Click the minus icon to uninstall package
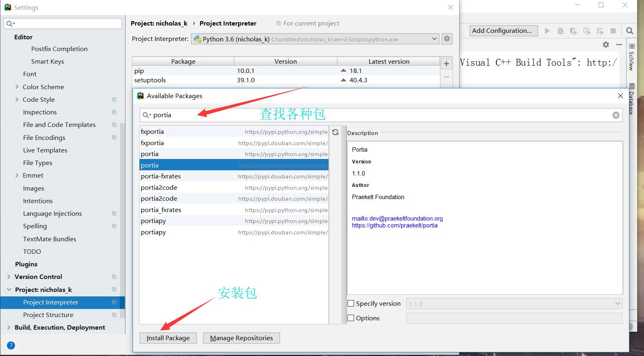 [446, 77]
